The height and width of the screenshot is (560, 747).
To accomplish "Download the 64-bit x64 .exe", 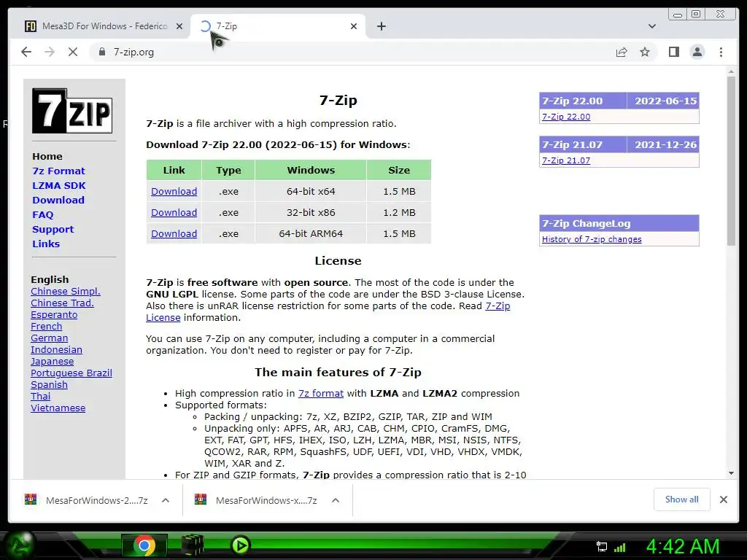I will click(174, 192).
